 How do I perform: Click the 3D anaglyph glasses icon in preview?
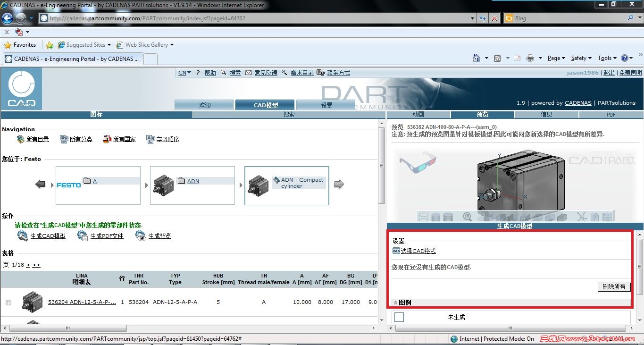[418, 162]
